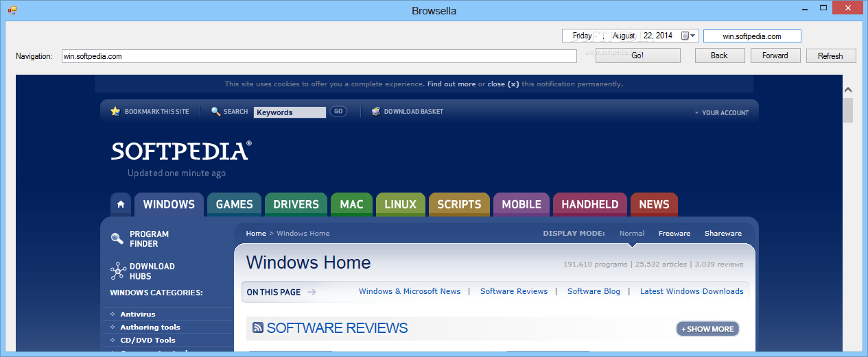The height and width of the screenshot is (357, 868).
Task: Open Program Finder
Action: click(x=149, y=239)
